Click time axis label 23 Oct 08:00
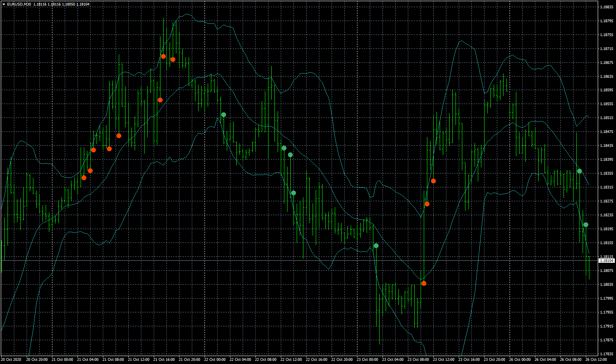 point(418,360)
